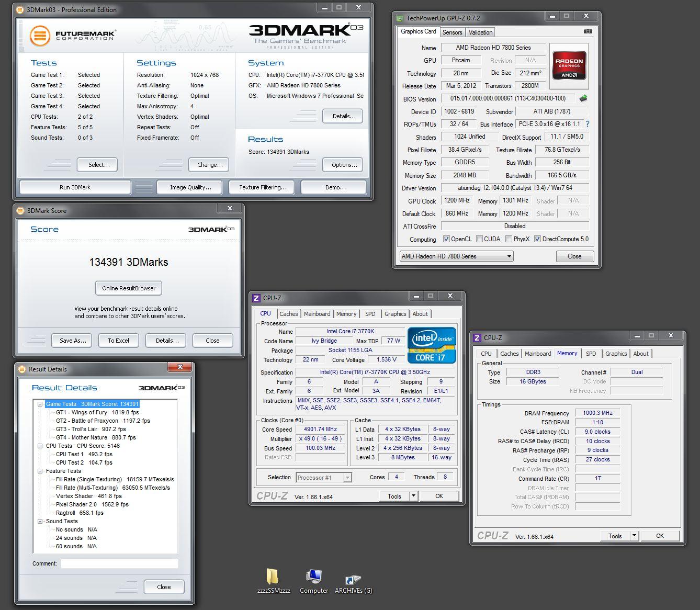The width and height of the screenshot is (700, 610).
Task: Click the 3DMark Score window title icon
Action: [x=21, y=210]
